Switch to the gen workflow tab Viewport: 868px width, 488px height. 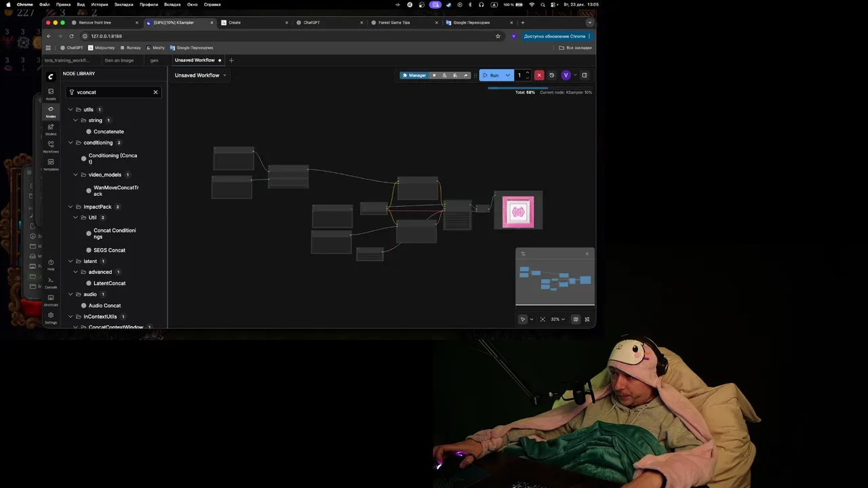[154, 60]
